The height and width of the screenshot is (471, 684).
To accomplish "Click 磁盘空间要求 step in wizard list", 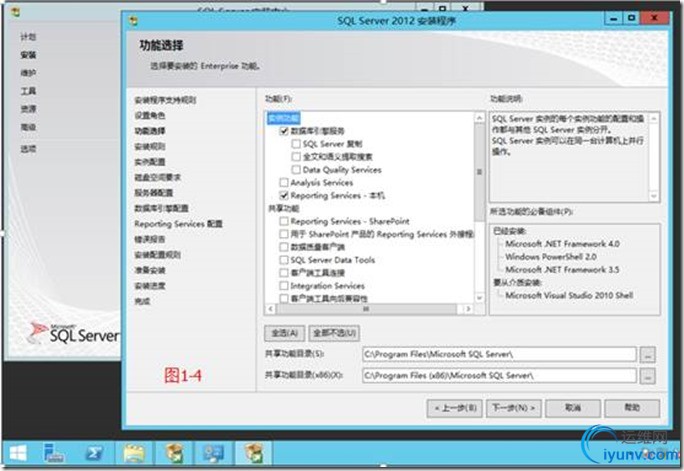I will click(x=157, y=177).
